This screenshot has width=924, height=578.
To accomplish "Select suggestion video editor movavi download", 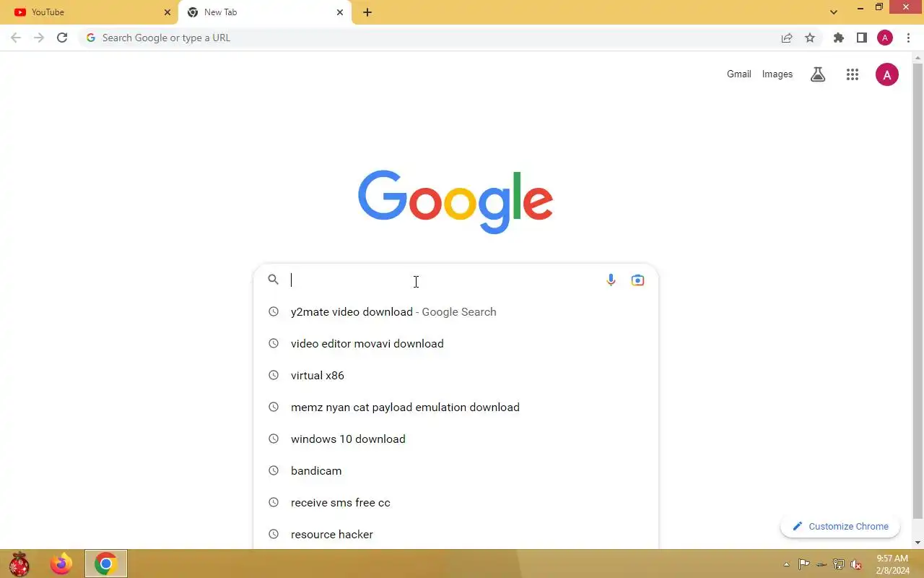I will (x=456, y=344).
